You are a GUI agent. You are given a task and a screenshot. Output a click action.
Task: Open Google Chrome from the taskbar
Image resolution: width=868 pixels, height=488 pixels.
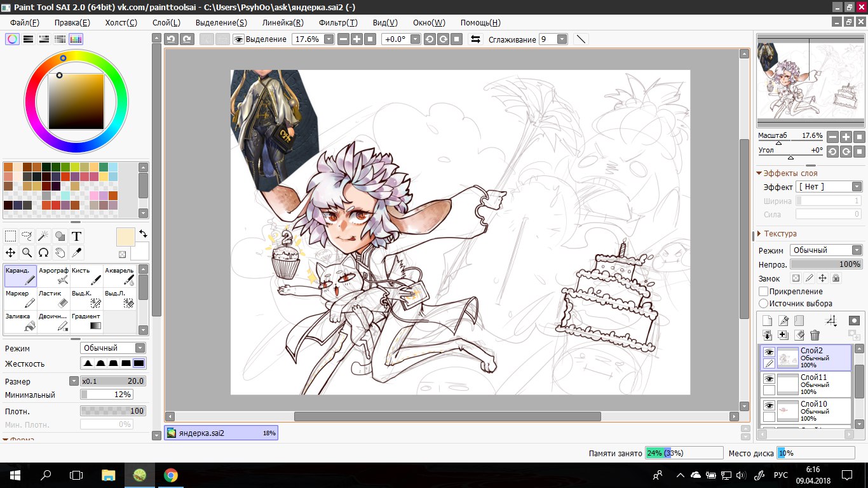pyautogui.click(x=170, y=475)
